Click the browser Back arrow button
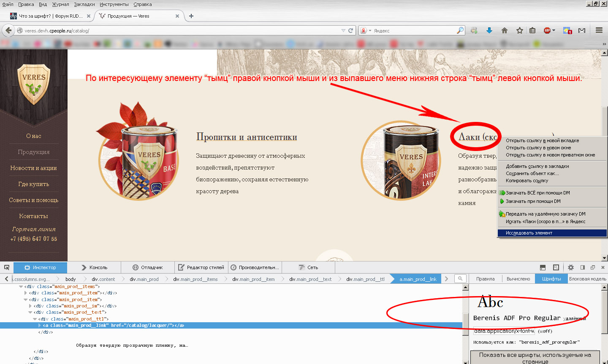The width and height of the screenshot is (608, 364). tap(8, 30)
